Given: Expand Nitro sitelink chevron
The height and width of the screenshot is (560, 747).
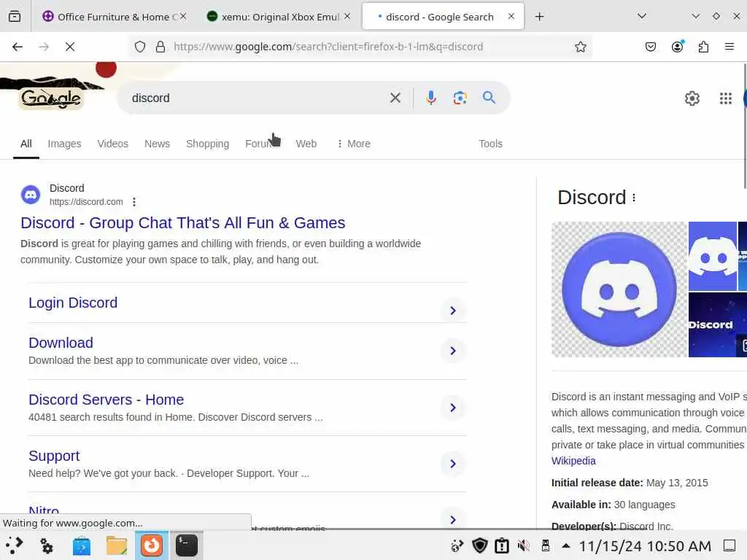Looking at the screenshot, I should (452, 519).
